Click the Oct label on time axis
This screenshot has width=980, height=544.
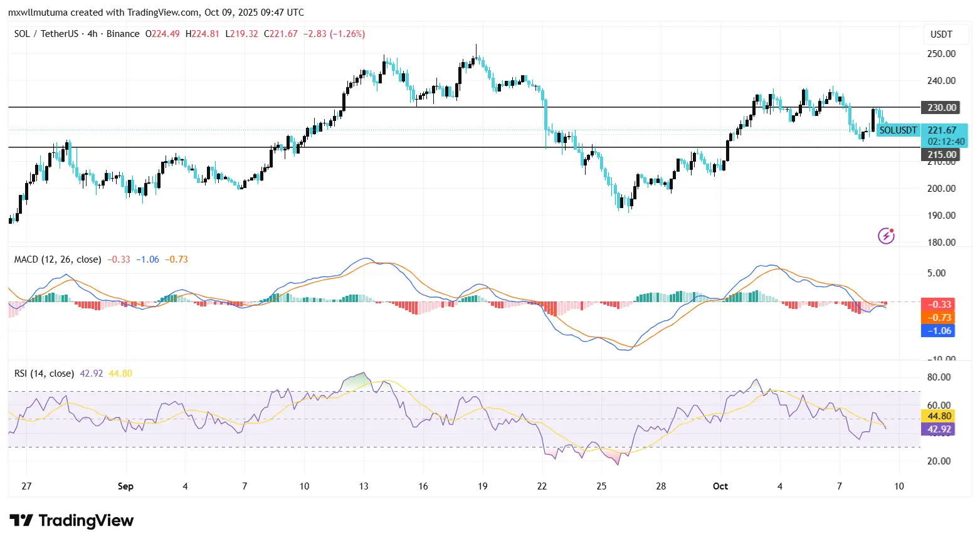(x=720, y=486)
